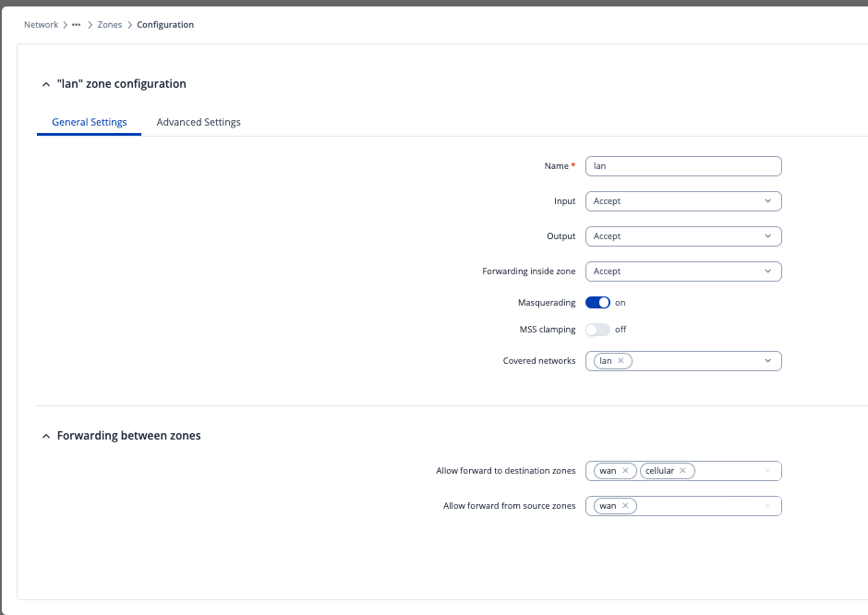Open the Input policy dropdown

click(x=683, y=201)
